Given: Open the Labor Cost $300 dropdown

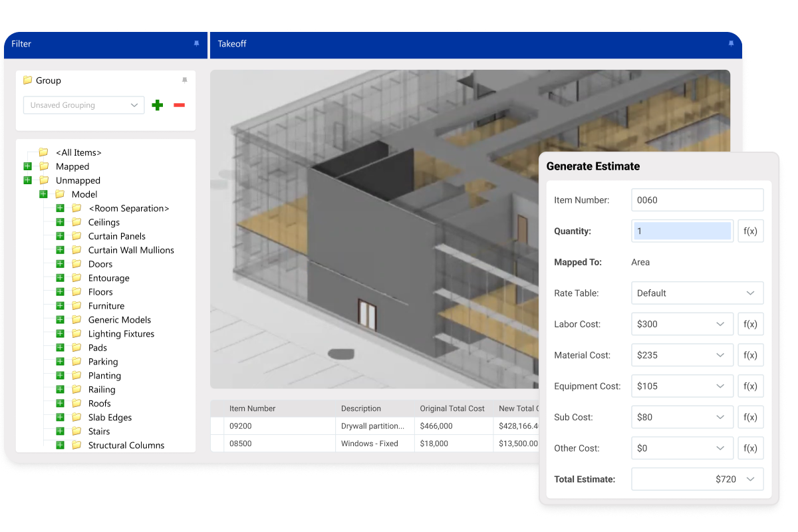Looking at the screenshot, I should pos(682,324).
